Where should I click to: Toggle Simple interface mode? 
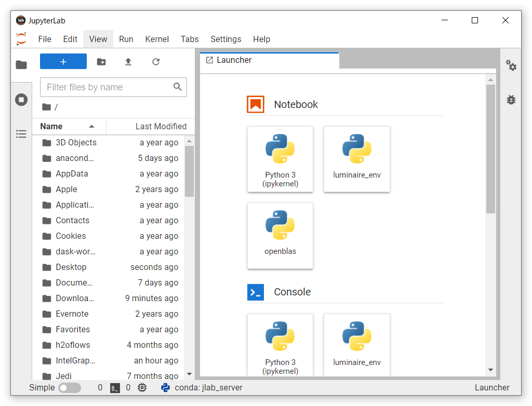point(70,387)
